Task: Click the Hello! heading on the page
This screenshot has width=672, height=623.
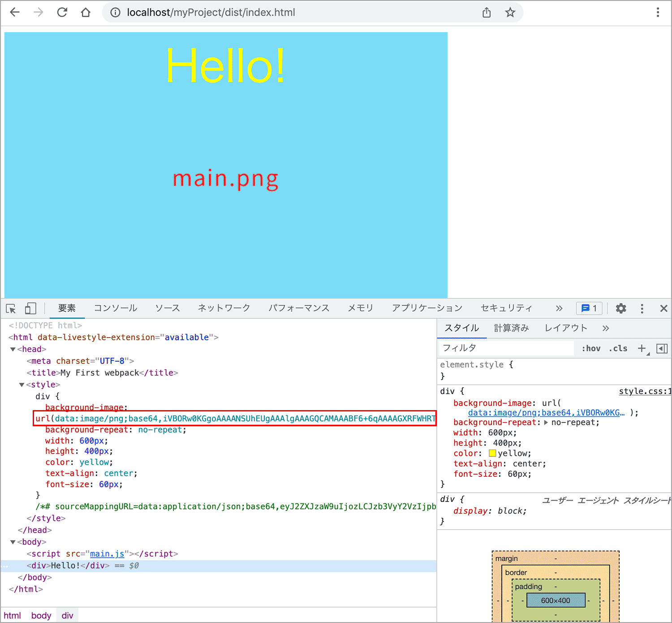Action: (226, 66)
